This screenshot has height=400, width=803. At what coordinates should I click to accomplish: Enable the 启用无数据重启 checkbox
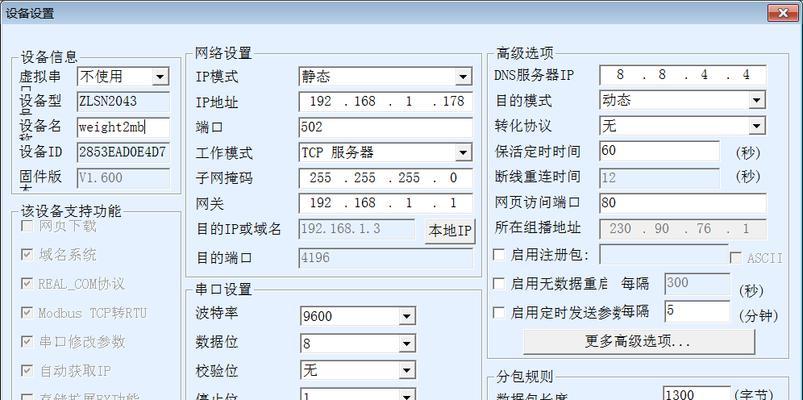pyautogui.click(x=498, y=283)
